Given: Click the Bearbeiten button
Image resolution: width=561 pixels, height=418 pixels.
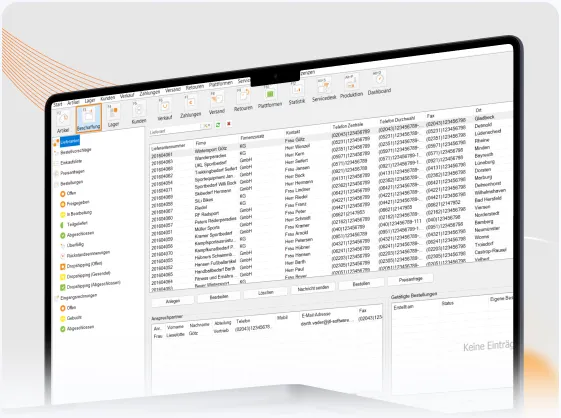Looking at the screenshot, I should tap(219, 297).
